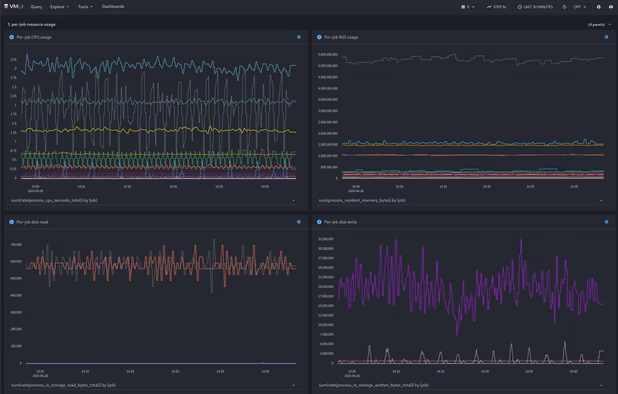Open settings icon of Per-job CPU usage panel
618x394 pixels.
point(299,37)
